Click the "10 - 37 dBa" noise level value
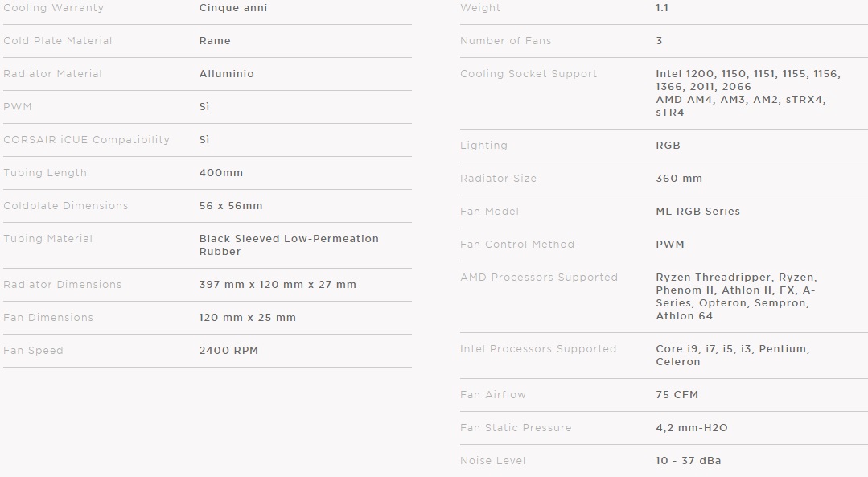This screenshot has width=868, height=477. point(689,461)
